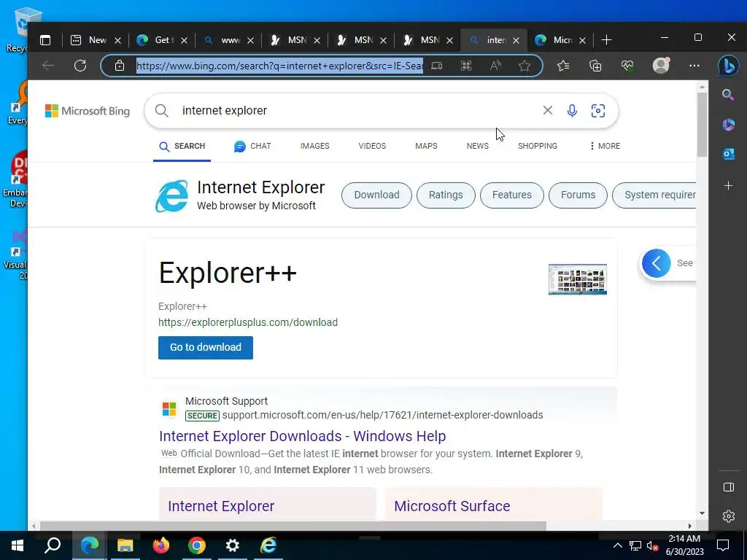Open Collections icon in toolbar

pyautogui.click(x=595, y=66)
